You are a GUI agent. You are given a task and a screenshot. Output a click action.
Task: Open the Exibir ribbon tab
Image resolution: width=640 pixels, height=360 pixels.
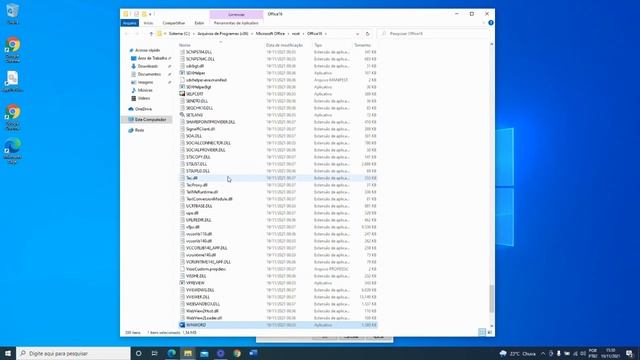pos(199,23)
